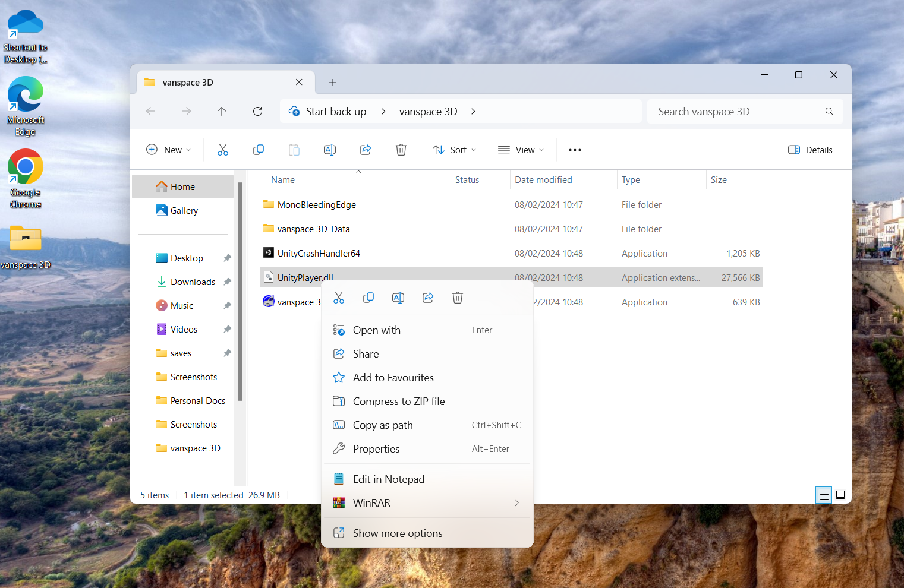
Task: Open the Microsoft Edge desktop shortcut
Action: coord(26,107)
